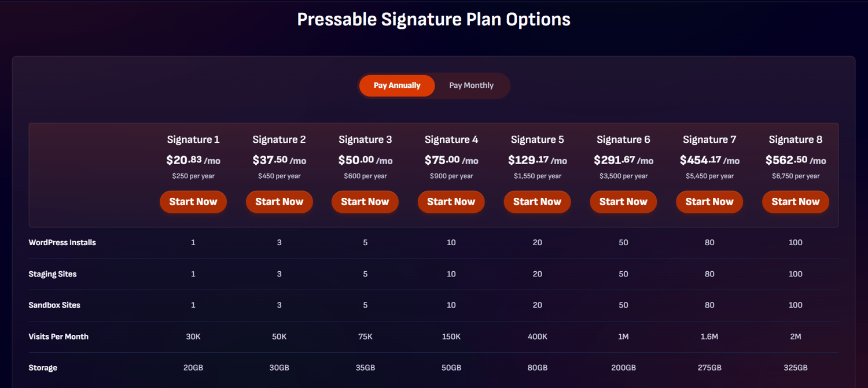Click the $250 per year price text
Image resolution: width=868 pixels, height=388 pixels.
pos(193,176)
